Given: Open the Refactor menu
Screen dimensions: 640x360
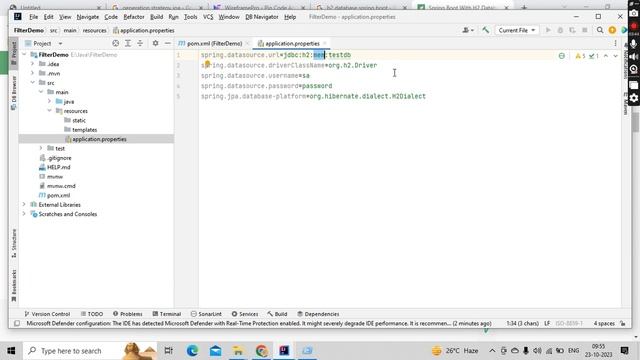Looking at the screenshot, I should click(x=134, y=17).
